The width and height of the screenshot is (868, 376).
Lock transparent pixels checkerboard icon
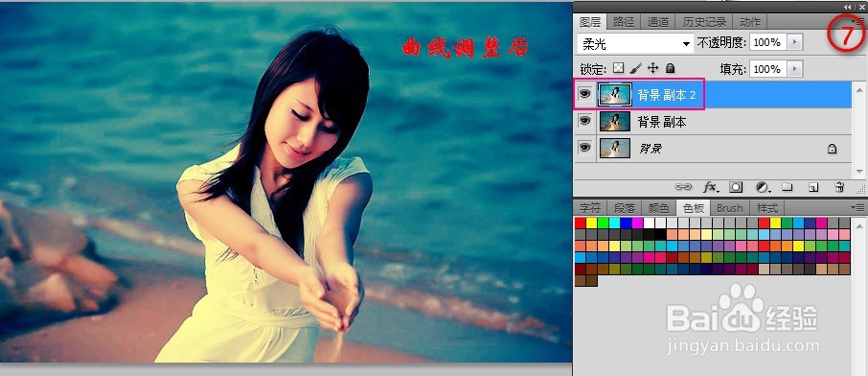[x=618, y=68]
